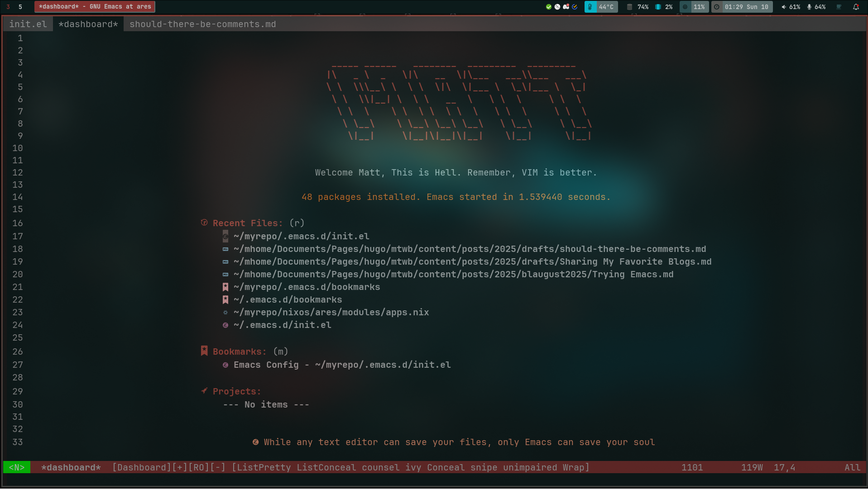Image resolution: width=868 pixels, height=489 pixels.
Task: Click *dashboard* buffer name in mode line
Action: [71, 467]
